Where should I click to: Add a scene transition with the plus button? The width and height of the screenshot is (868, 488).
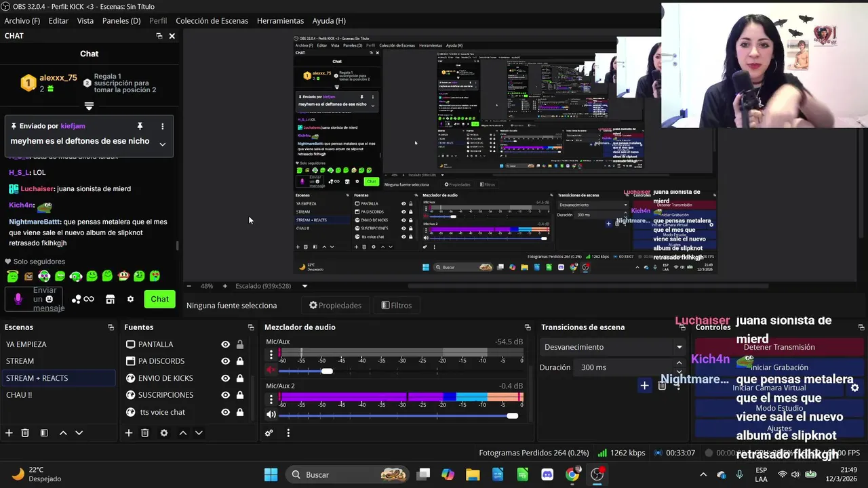(x=644, y=386)
